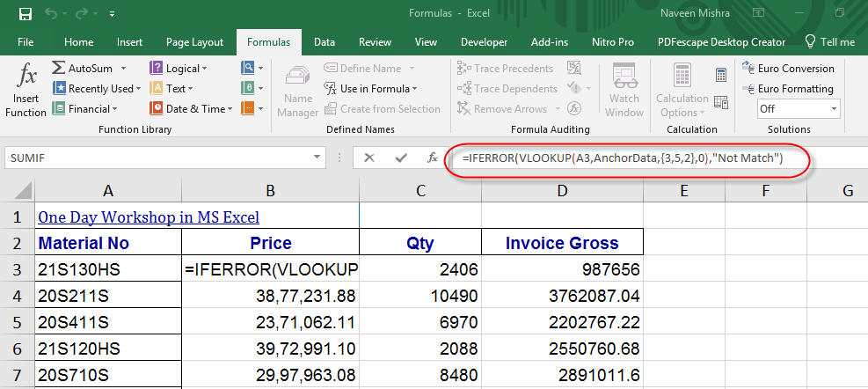Viewport: 868px width, 389px height.
Task: Click the AutoSum sigma icon
Action: (x=59, y=68)
